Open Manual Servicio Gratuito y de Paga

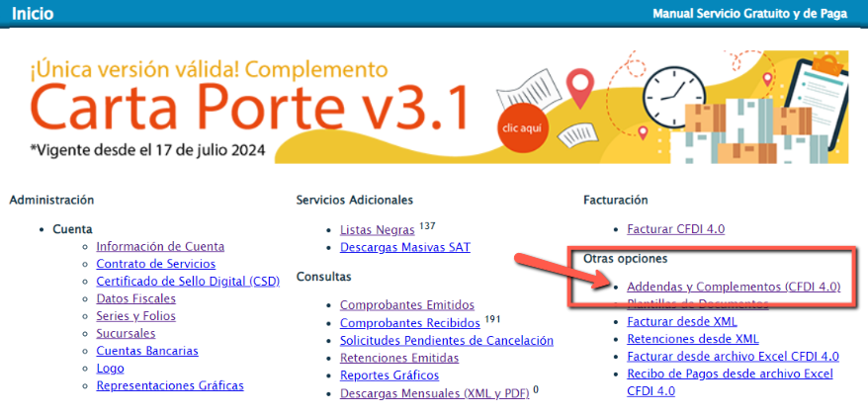(750, 14)
